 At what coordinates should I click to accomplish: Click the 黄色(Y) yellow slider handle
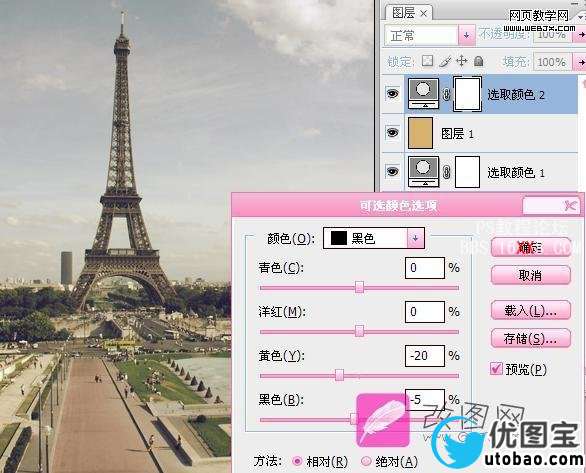pos(339,375)
